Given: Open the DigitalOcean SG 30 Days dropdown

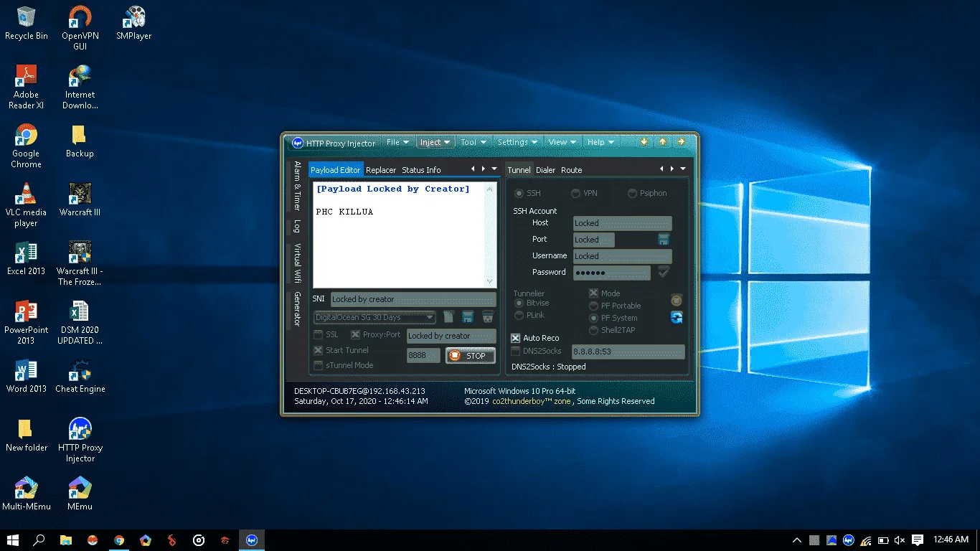Looking at the screenshot, I should (x=374, y=317).
